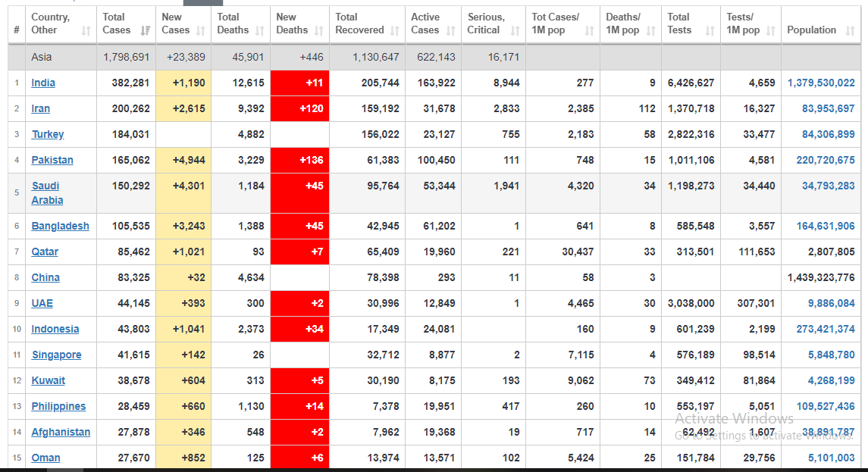Click India's population link 1,379,530,022
Viewport: 868px width, 472px height.
pos(821,83)
